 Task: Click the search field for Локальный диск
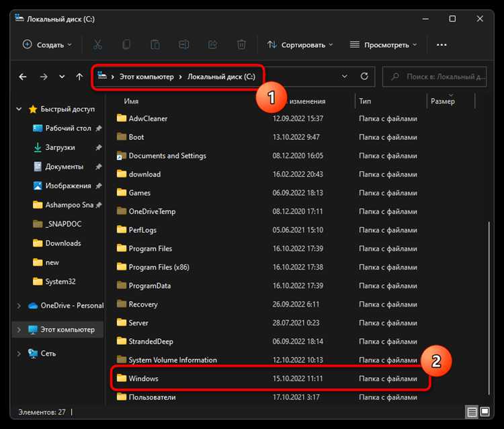point(435,77)
